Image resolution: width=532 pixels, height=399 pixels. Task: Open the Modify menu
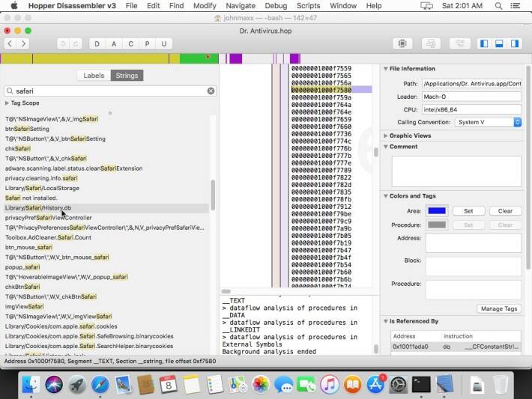click(205, 6)
